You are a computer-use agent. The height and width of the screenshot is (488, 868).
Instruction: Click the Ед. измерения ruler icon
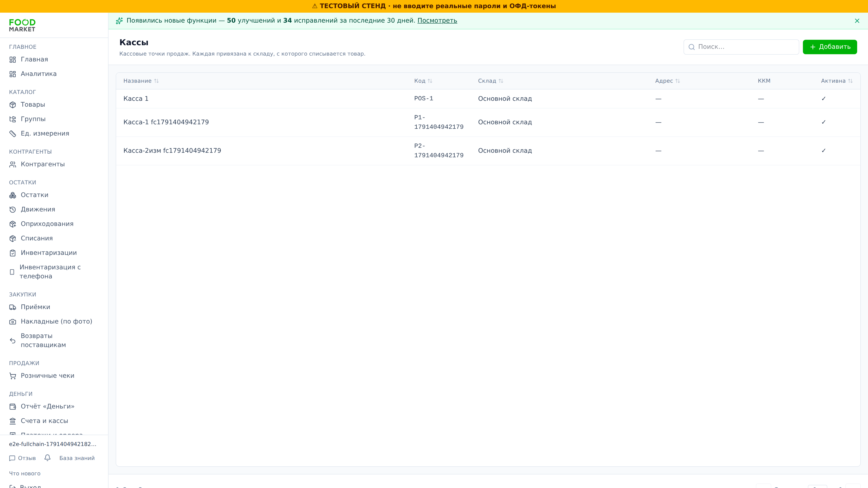pos(13,134)
